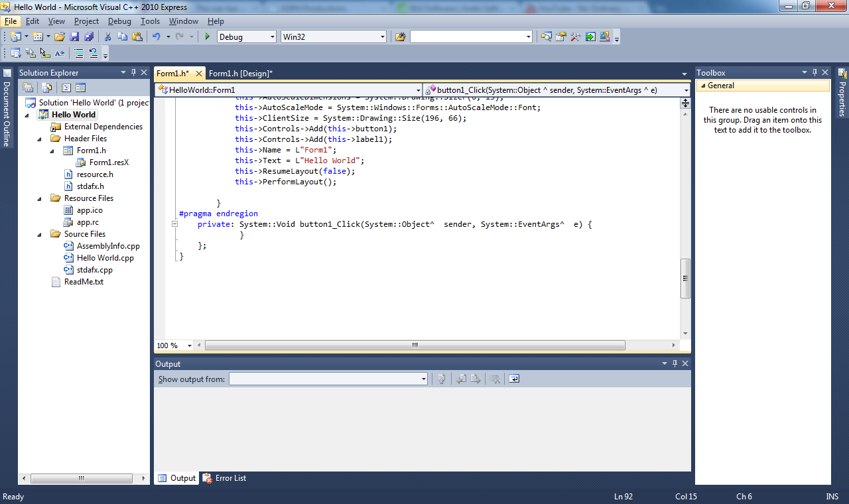The image size is (849, 504).
Task: Toggle the Output panel auto-hide pushpin
Action: pos(675,363)
